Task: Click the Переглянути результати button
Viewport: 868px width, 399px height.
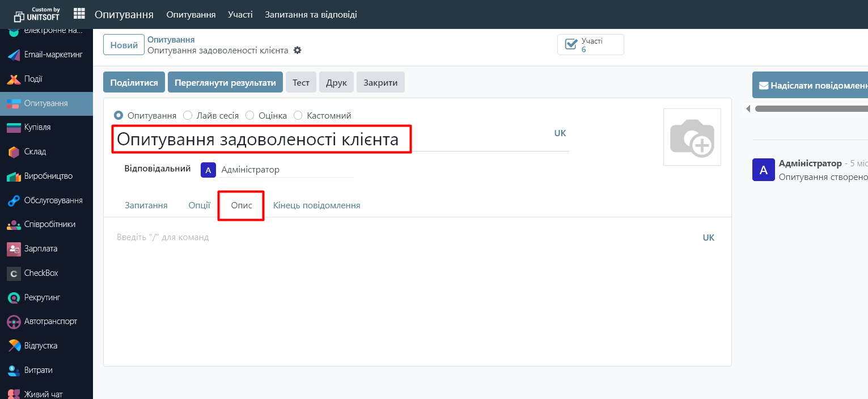Action: (x=225, y=82)
